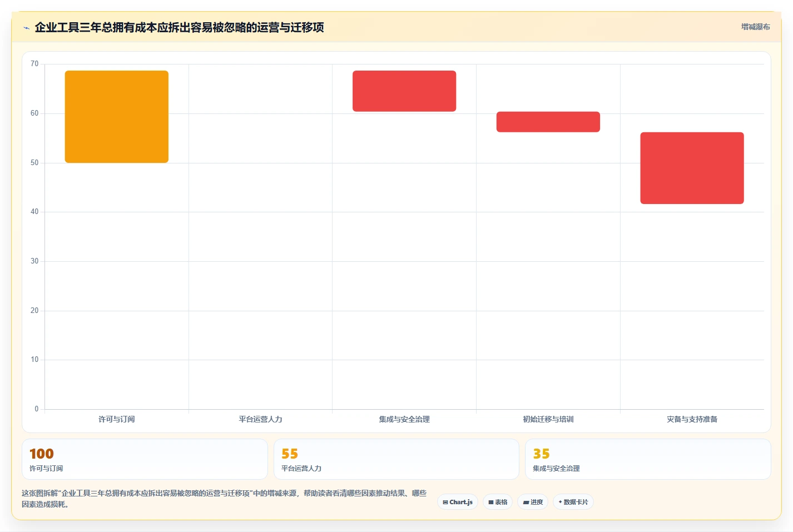Click the y-axis value 70
Viewport: 793px width, 532px height.
click(x=34, y=64)
